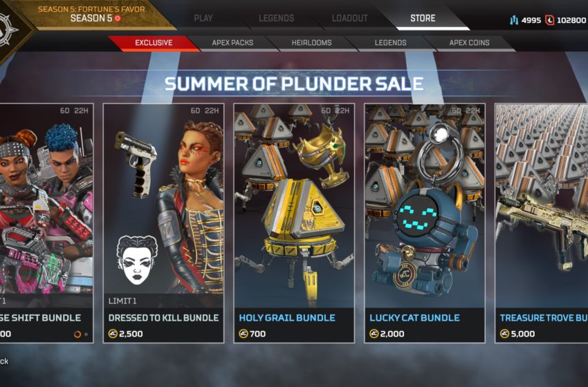The height and width of the screenshot is (387, 588).
Task: Open the Holy Grail Bundle offer
Action: (294, 223)
